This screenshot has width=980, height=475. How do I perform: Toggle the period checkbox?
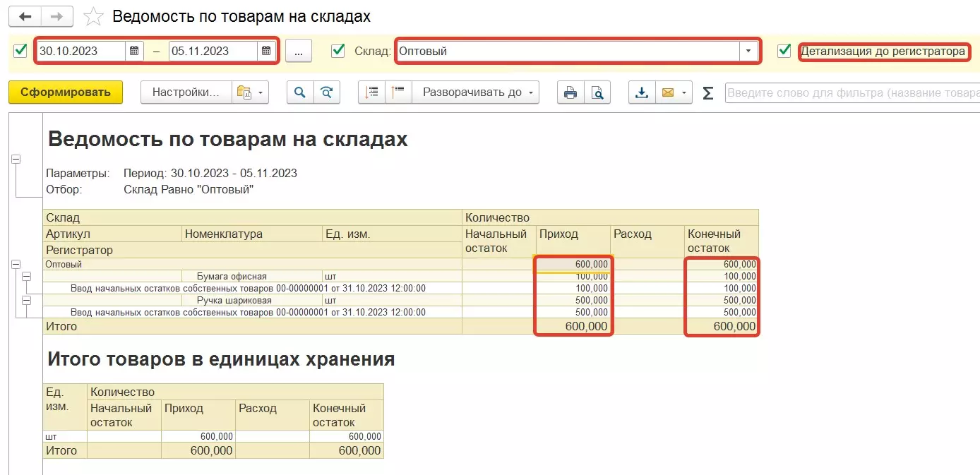[20, 50]
